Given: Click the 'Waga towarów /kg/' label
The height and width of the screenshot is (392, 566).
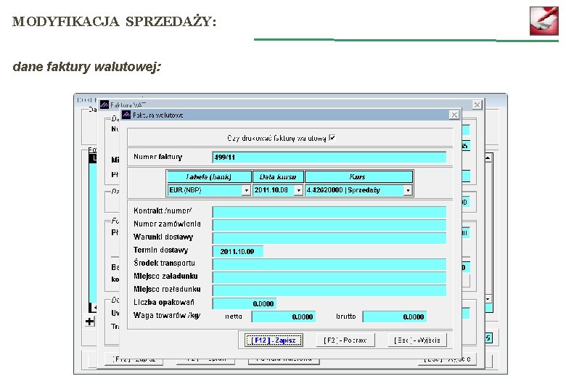Looking at the screenshot, I should (x=167, y=315).
